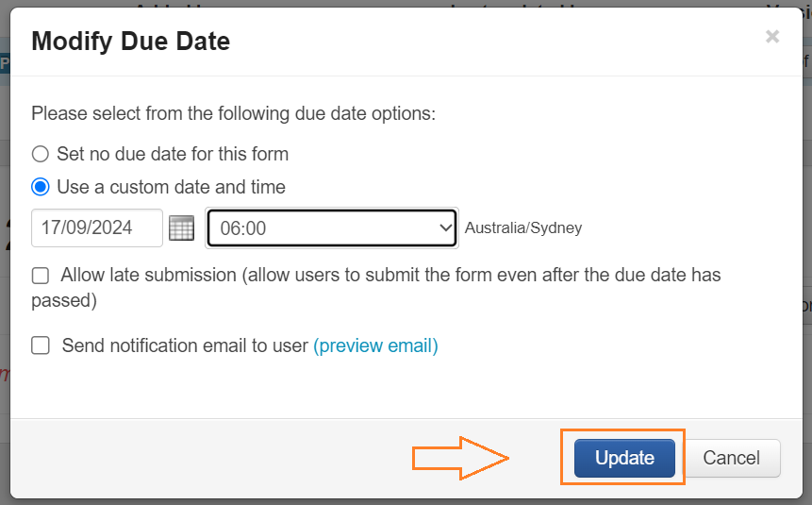The image size is (812, 505).
Task: Click the "Send notification email to user" label
Action: 185,345
